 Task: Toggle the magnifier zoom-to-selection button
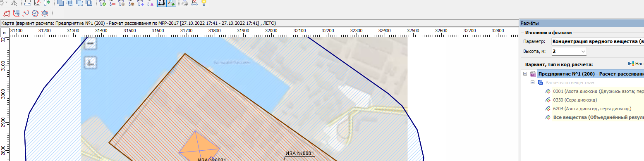point(171,3)
